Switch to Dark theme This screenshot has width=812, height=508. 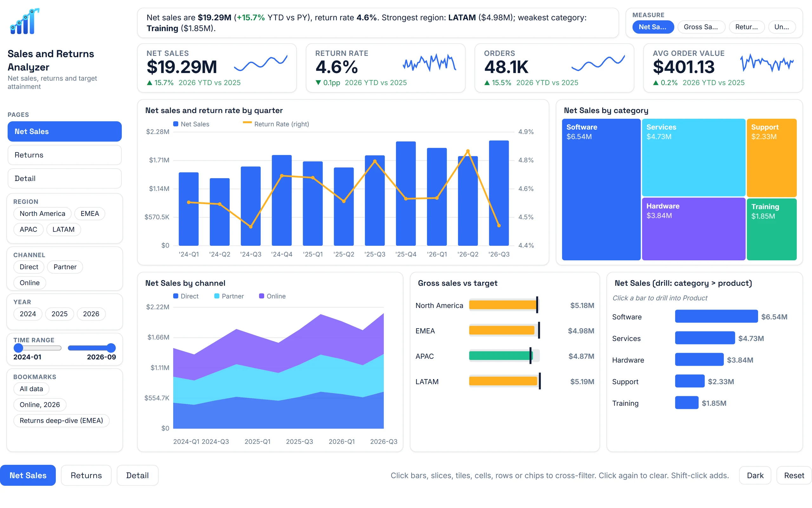coord(755,475)
